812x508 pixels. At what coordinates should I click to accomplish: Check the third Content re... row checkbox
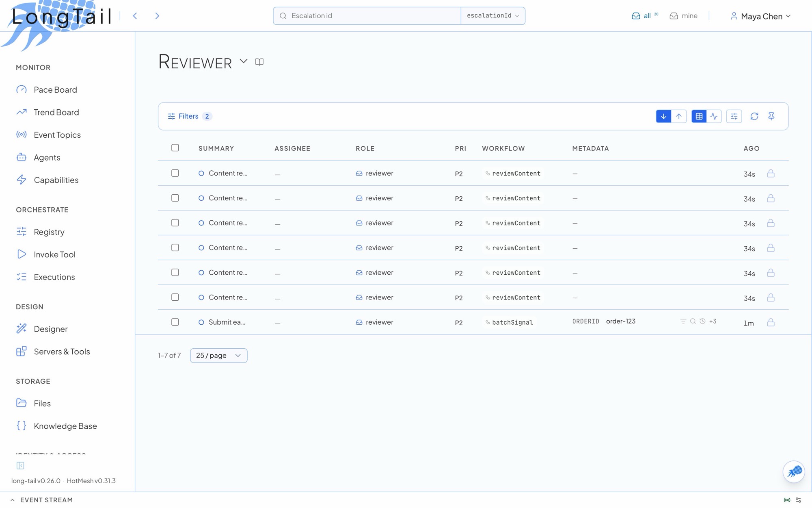pos(175,222)
